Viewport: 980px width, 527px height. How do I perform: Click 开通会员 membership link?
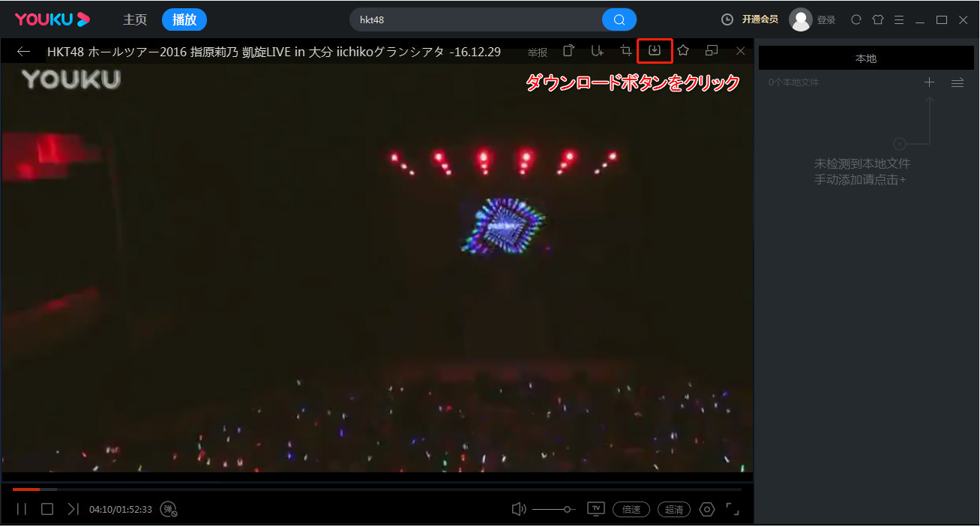point(760,19)
